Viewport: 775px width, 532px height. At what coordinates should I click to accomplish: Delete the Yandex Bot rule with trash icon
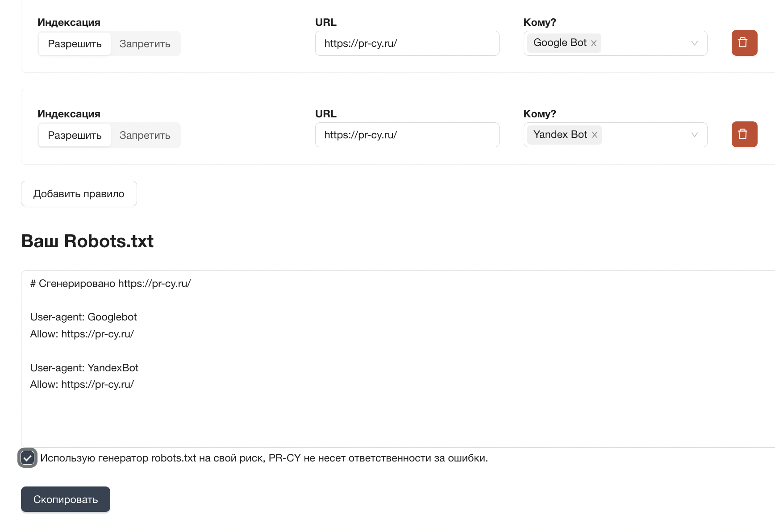pos(744,134)
